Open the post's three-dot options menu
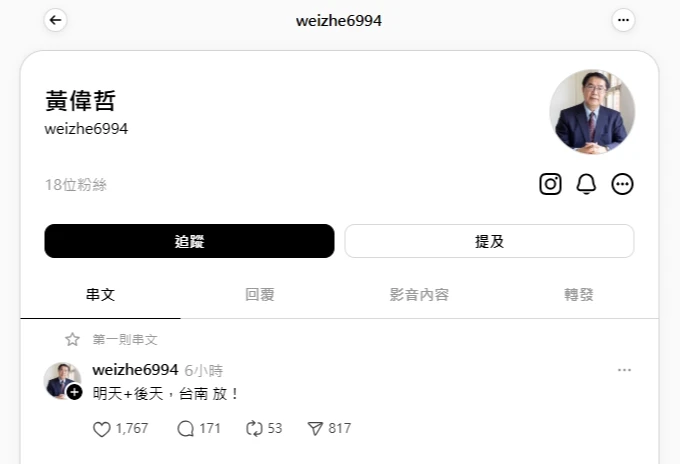This screenshot has width=681, height=464. click(624, 370)
